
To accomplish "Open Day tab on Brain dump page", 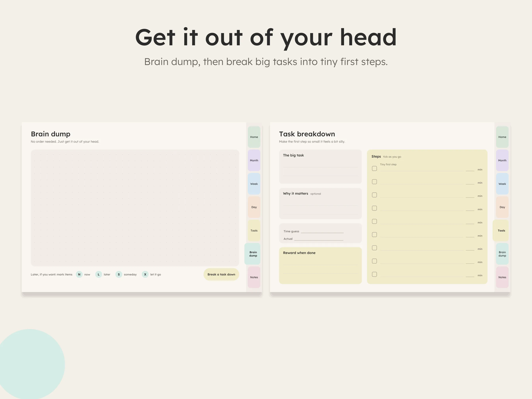I will 254,207.
